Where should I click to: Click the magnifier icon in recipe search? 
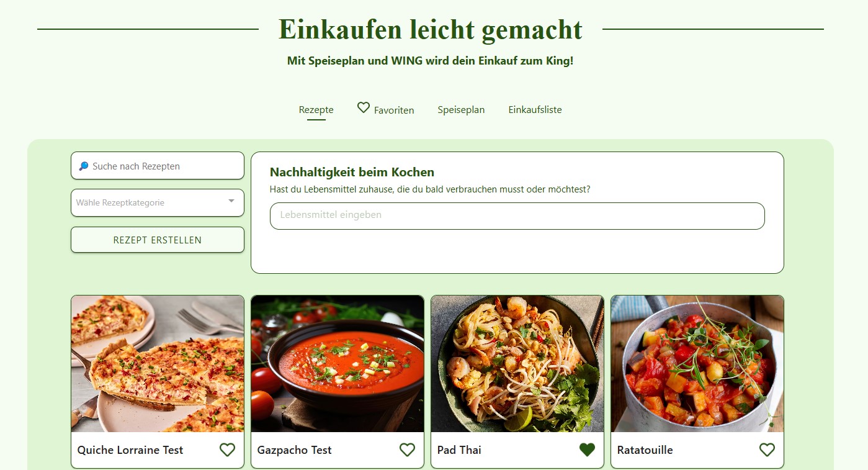tap(84, 166)
